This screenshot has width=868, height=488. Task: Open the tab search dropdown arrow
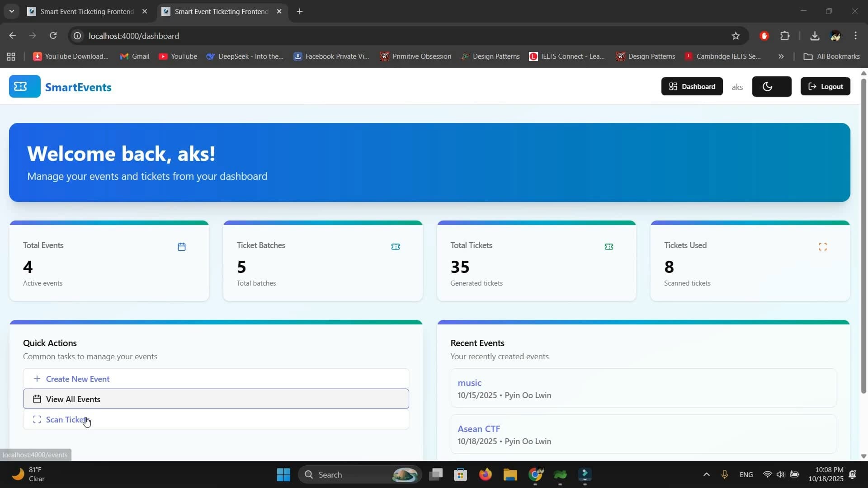pos(12,11)
